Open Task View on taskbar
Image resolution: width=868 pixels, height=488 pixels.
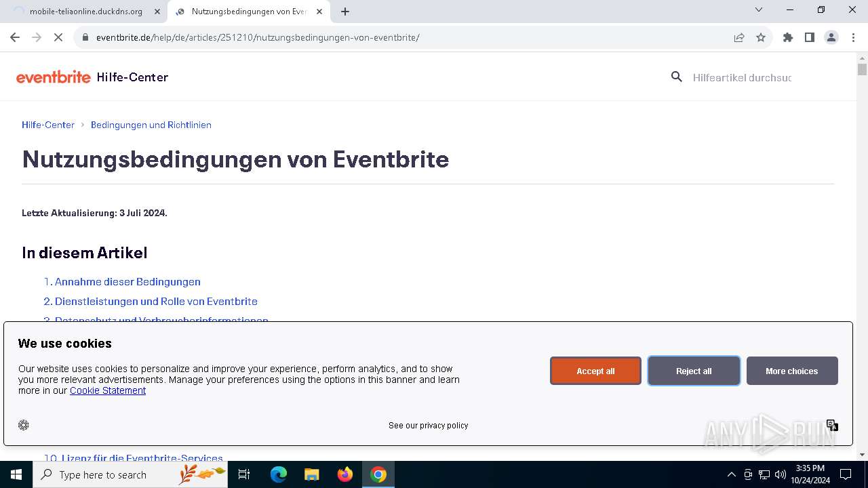244,474
